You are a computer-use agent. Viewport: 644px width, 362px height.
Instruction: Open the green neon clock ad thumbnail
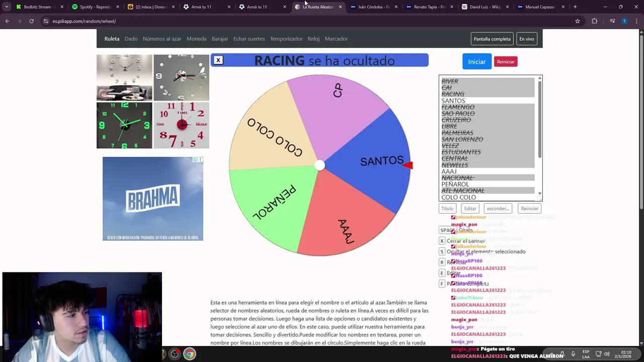point(124,126)
